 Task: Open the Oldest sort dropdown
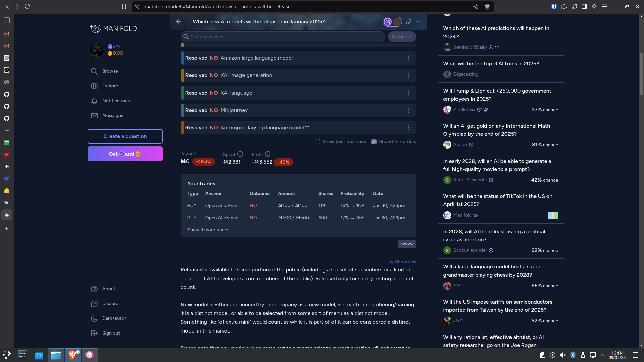pyautogui.click(x=402, y=37)
